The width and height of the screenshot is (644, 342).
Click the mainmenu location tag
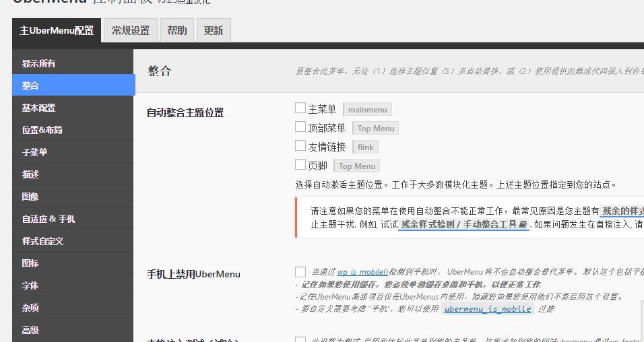point(368,110)
